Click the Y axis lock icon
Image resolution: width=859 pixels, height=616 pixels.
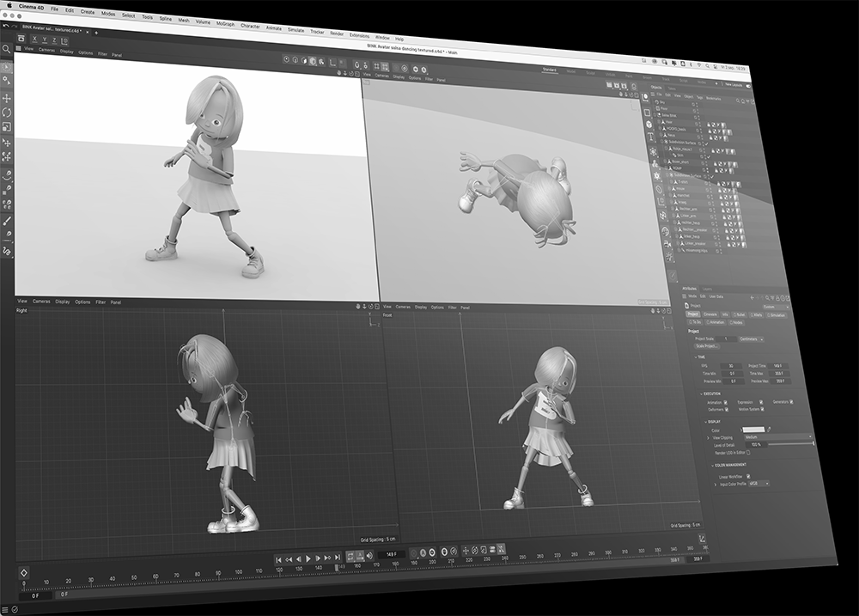(x=45, y=40)
